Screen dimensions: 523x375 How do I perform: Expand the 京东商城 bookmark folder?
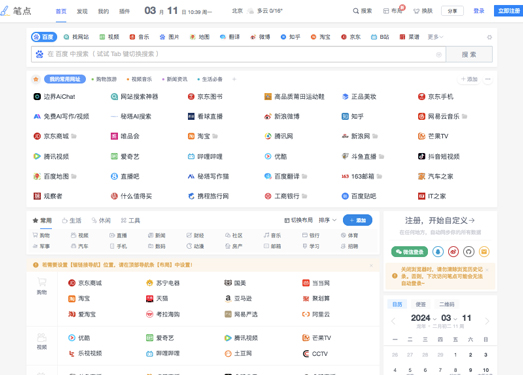[74, 136]
